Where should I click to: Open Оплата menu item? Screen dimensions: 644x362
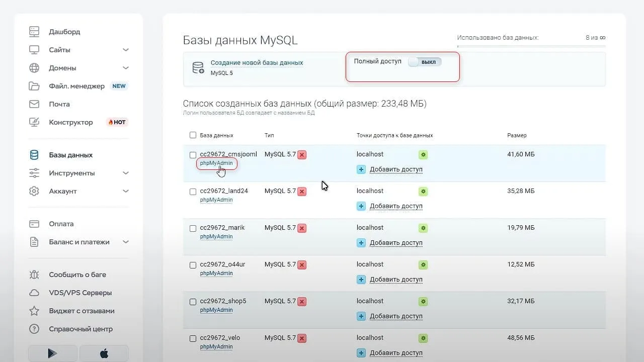point(61,224)
